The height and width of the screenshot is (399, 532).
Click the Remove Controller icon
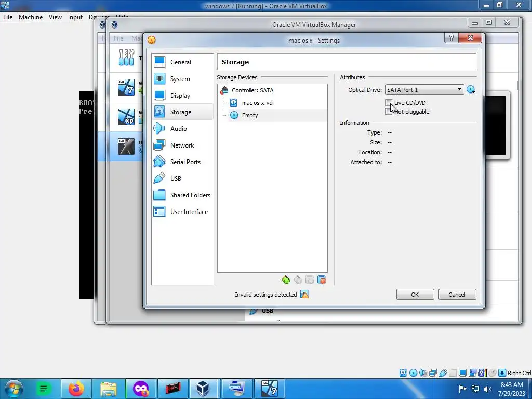click(x=298, y=280)
